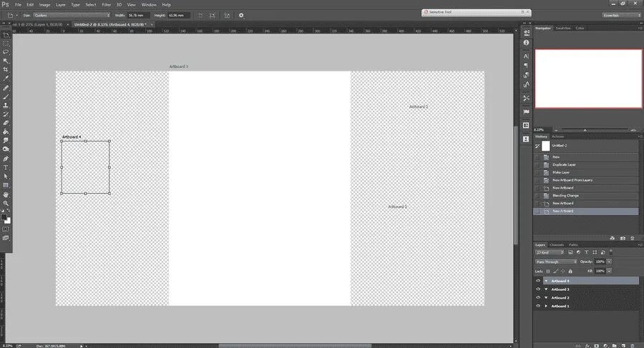Switch to the Swatches tab
Screen dimensions: 644x348
click(563, 29)
